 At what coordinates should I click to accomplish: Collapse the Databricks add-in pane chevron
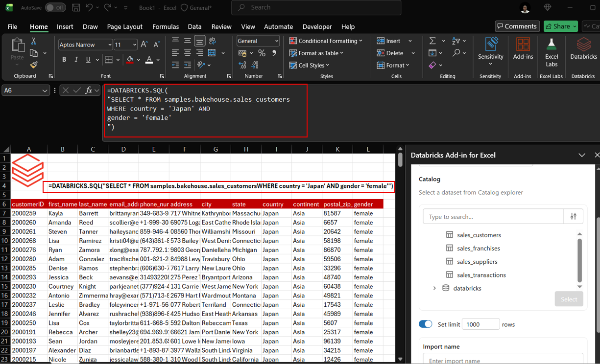pos(581,155)
